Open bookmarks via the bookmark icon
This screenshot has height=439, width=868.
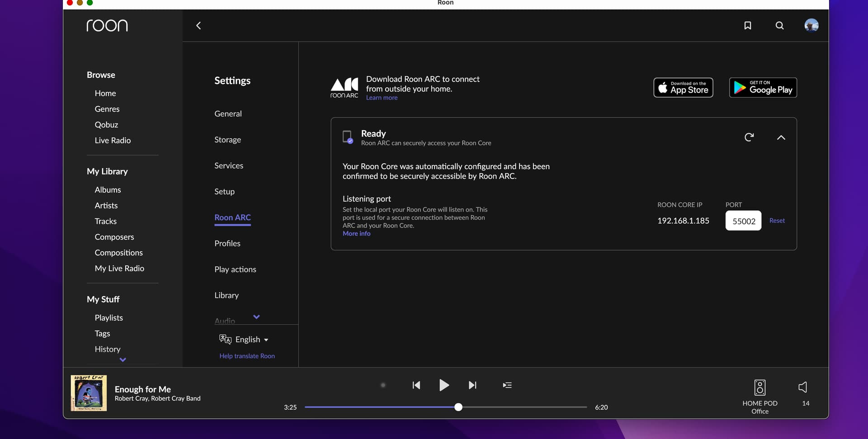(748, 26)
